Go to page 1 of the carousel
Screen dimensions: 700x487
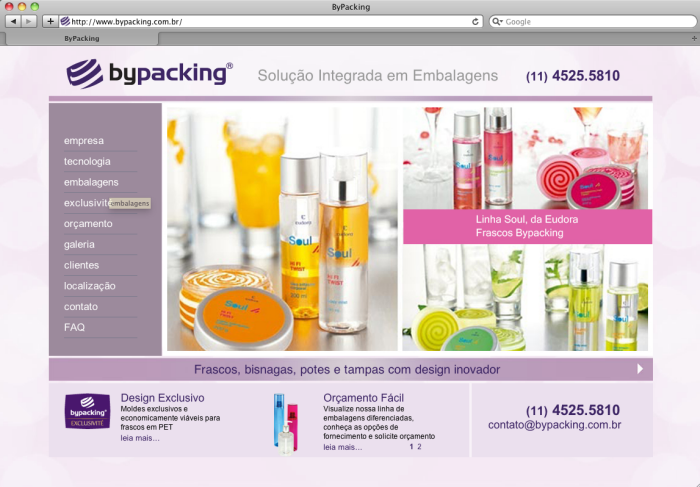click(411, 446)
